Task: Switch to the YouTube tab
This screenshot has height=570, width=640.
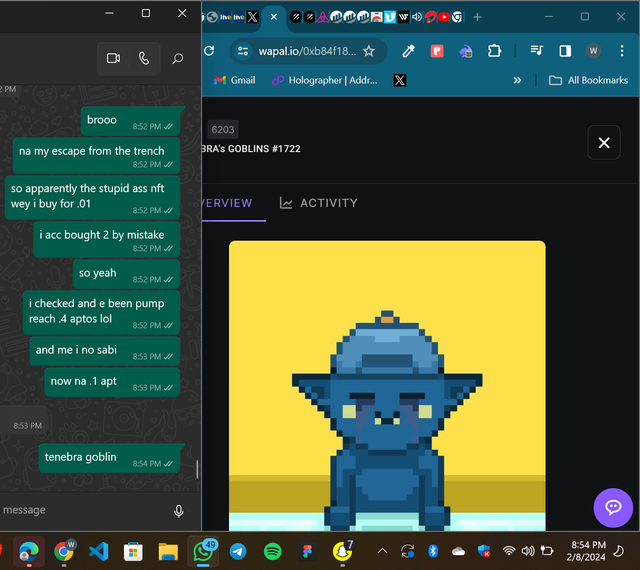Action: pyautogui.click(x=444, y=17)
